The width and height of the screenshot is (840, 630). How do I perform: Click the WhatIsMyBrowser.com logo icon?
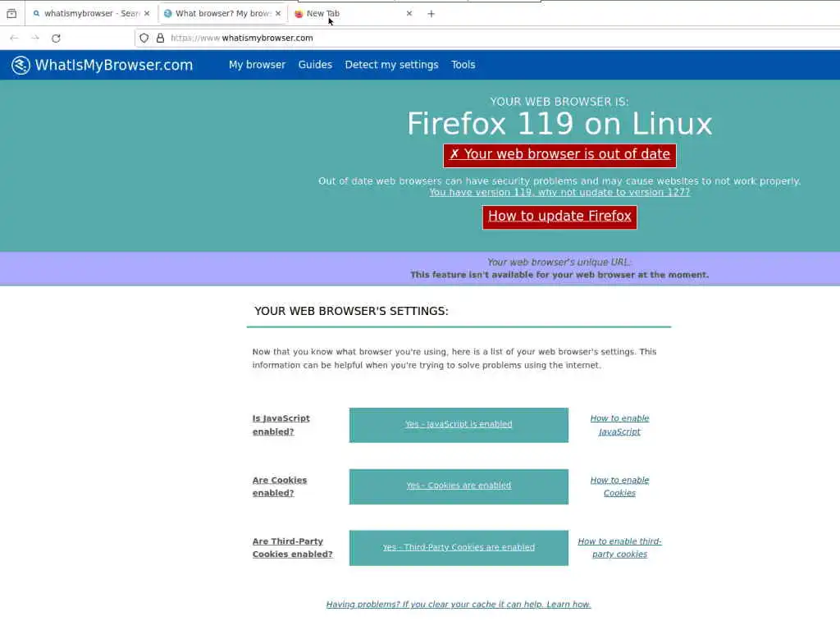[21, 66]
